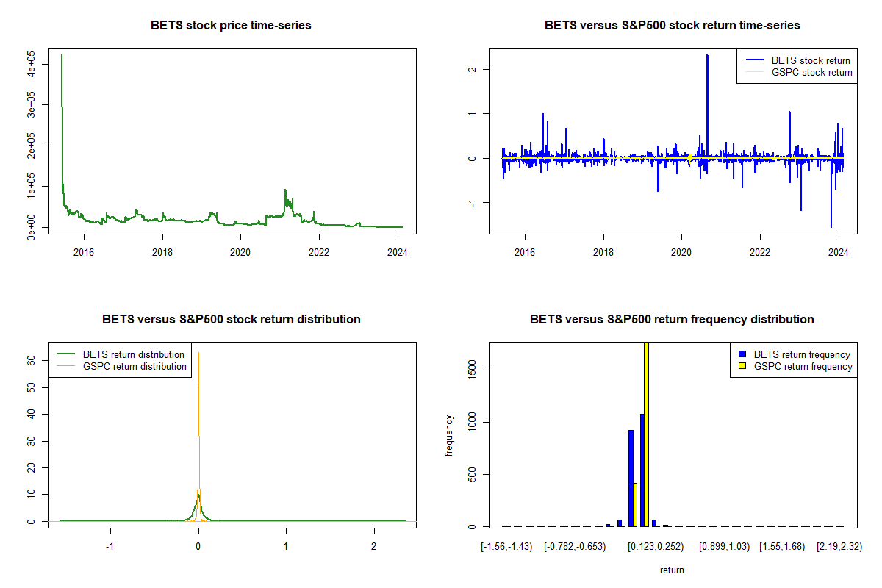Click the tallest blue bar in the histogram

642,470
